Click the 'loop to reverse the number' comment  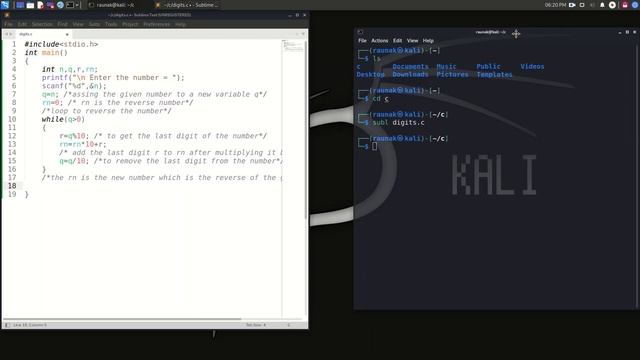[107, 111]
